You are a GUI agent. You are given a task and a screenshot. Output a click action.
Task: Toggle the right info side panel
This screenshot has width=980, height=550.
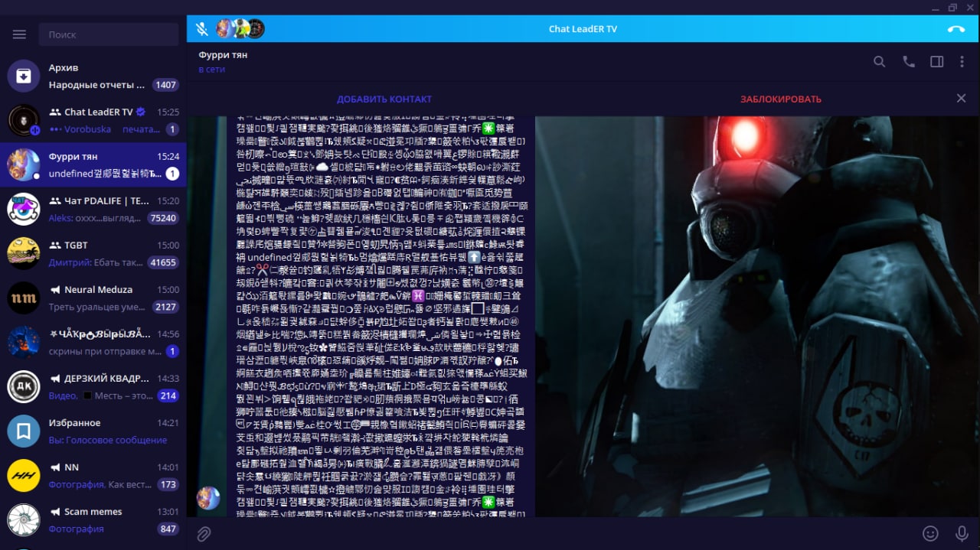pos(936,62)
